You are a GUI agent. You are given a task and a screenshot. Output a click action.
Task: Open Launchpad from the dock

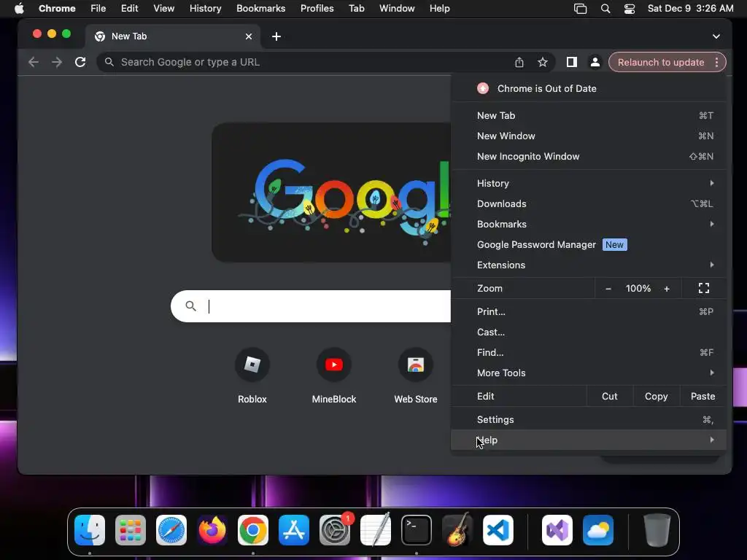coord(131,530)
